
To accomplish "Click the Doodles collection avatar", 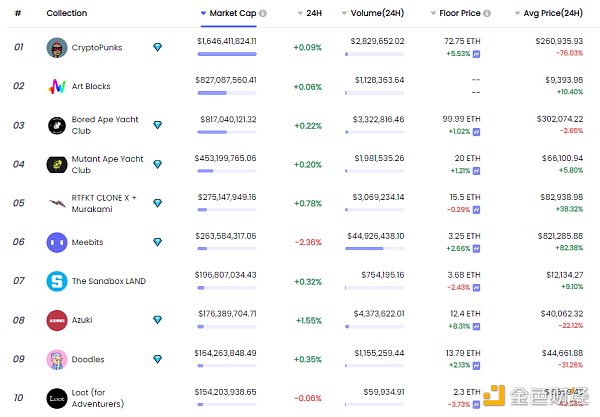I will pyautogui.click(x=57, y=359).
